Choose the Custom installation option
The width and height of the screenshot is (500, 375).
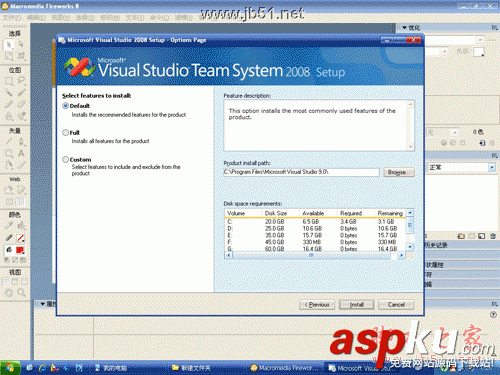point(66,160)
